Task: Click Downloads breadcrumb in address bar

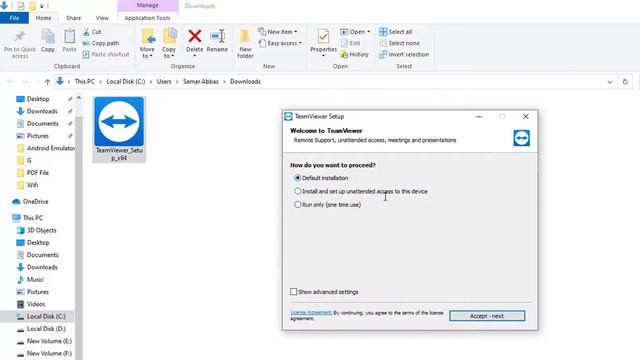Action: (245, 82)
